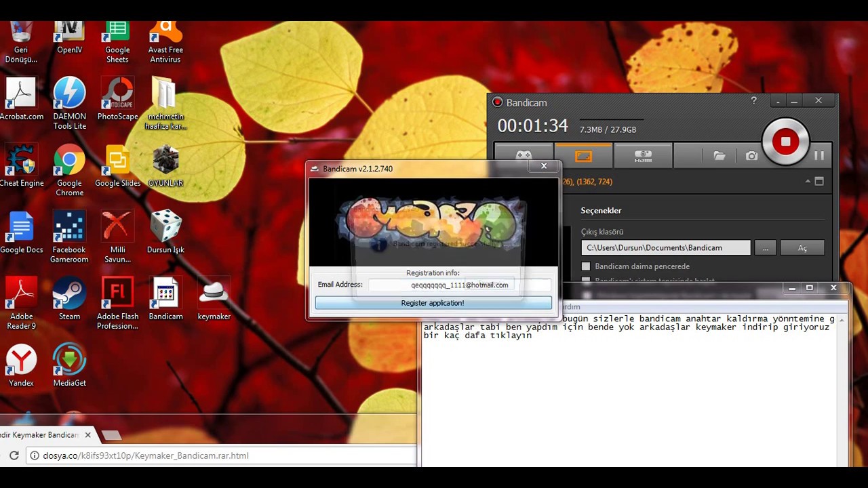Launch Cheat Engine shortcut
Image resolution: width=868 pixels, height=488 pixels.
(21, 165)
